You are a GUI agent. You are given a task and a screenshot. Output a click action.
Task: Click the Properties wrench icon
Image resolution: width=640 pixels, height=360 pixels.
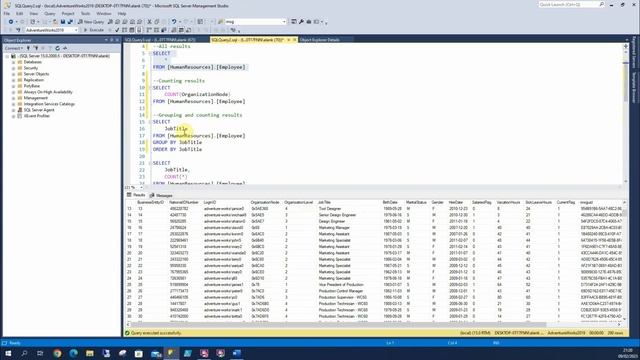301,22
